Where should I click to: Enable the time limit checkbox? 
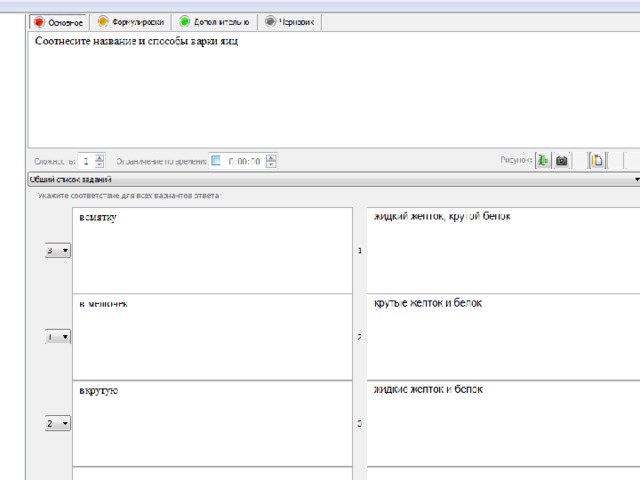point(216,160)
